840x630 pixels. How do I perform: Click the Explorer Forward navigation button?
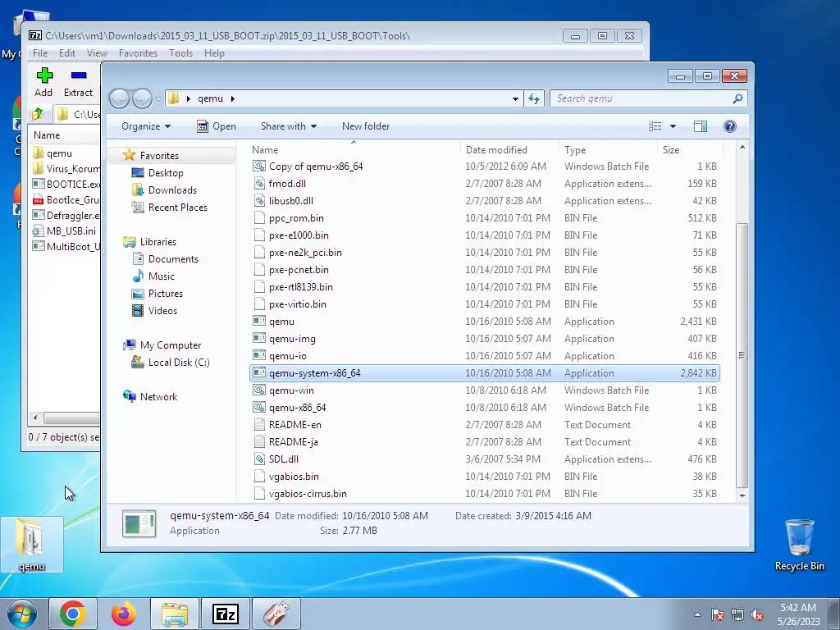pos(142,98)
